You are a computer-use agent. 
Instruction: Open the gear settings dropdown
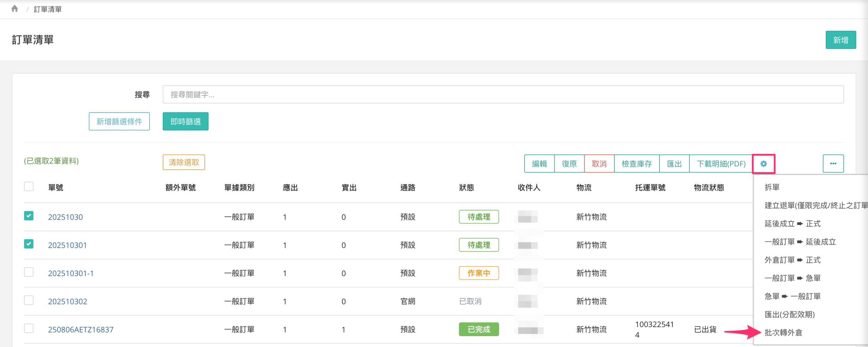pyautogui.click(x=763, y=164)
